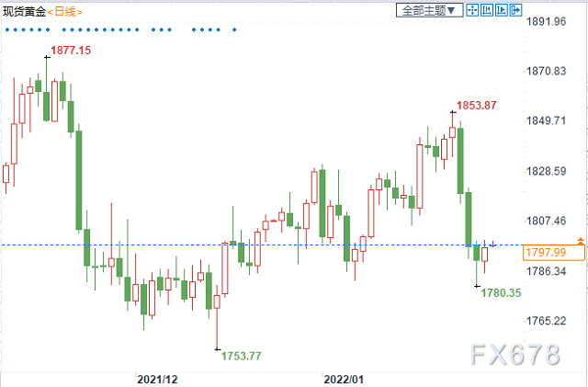The width and height of the screenshot is (588, 387).
Task: Click the 1786.34 axis value
Action: point(547,271)
